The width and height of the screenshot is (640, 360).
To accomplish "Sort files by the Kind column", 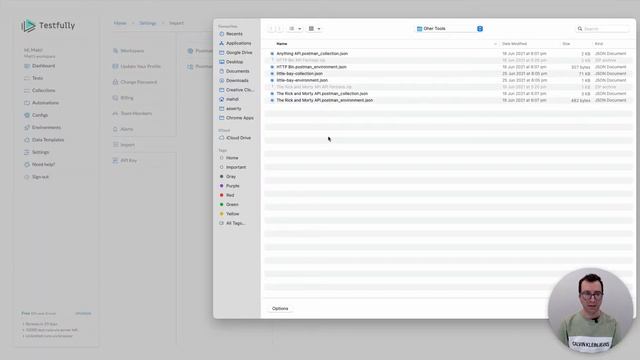I will [x=598, y=44].
